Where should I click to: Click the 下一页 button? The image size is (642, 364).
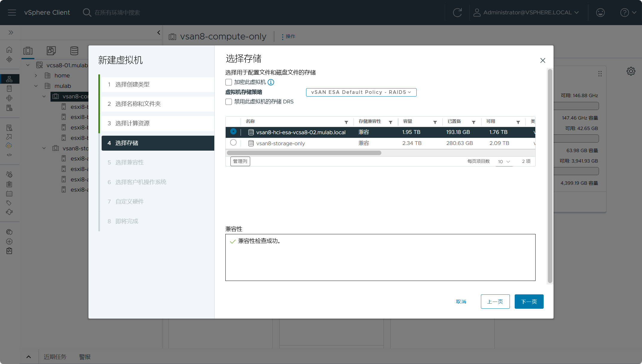[529, 302]
